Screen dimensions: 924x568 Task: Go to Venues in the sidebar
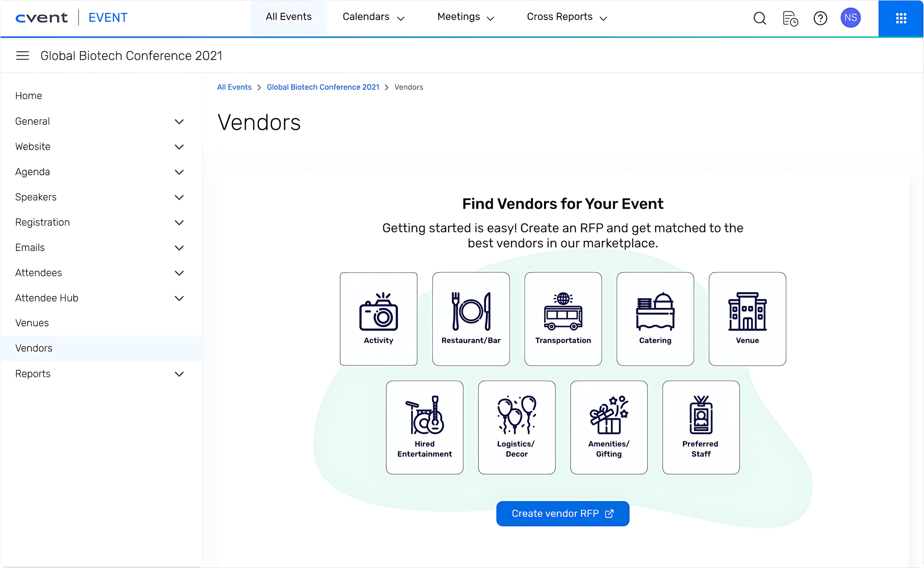(x=32, y=323)
